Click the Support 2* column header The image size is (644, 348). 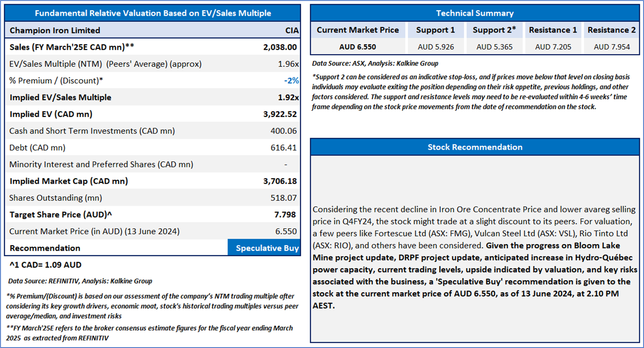tap(494, 30)
